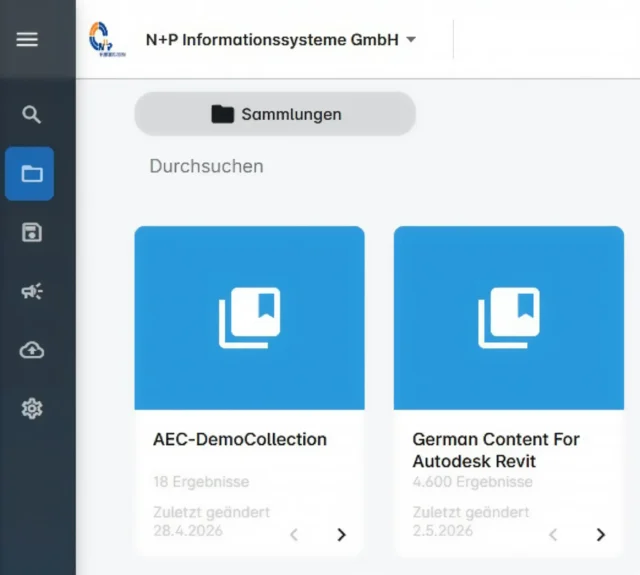Click the search magnifier sidebar icon
This screenshot has height=575, width=640.
(x=31, y=114)
